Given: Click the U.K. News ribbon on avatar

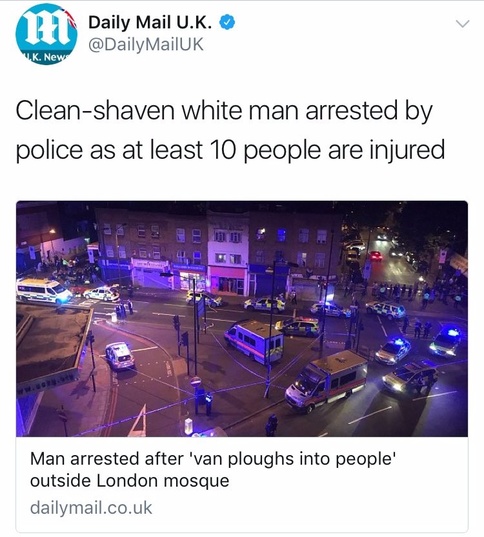Looking at the screenshot, I should (x=46, y=58).
